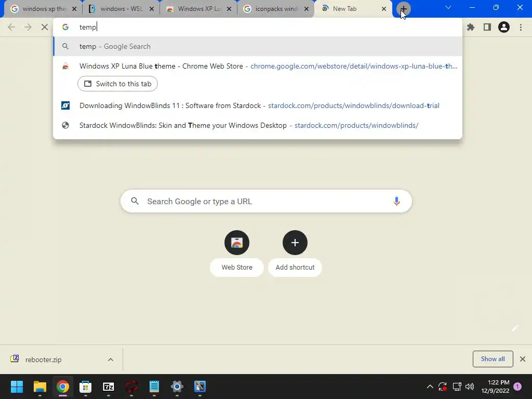Open the Notepad app in taskbar

click(x=154, y=387)
